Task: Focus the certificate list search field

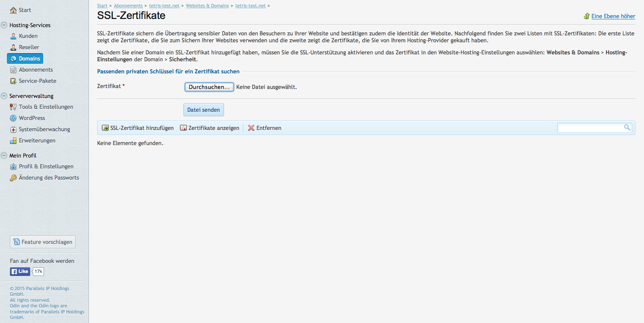Action: click(590, 128)
